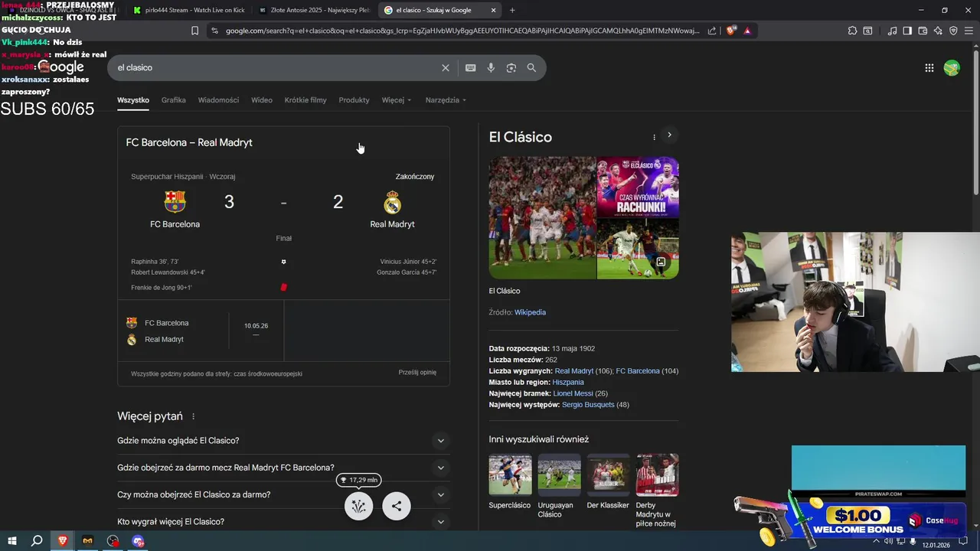This screenshot has height=551, width=980.
Task: Expand 'Czy można obejrzeć El Clasico za darmo?'
Action: [x=283, y=494]
